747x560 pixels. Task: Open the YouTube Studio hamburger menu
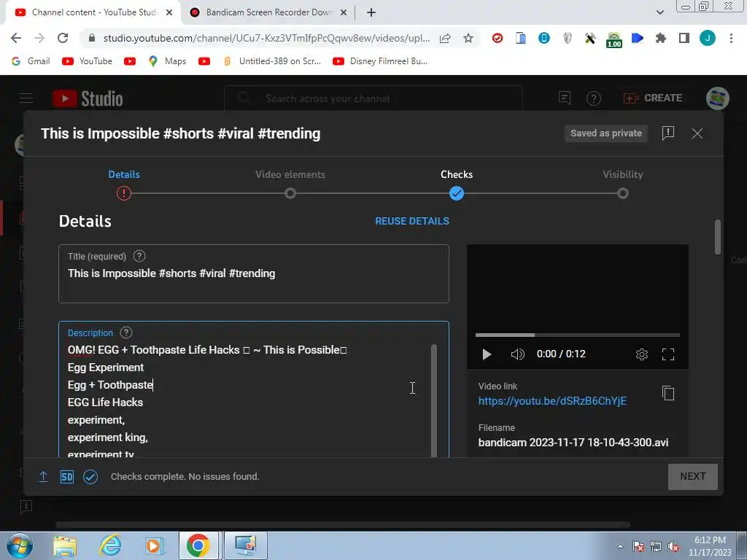coord(26,98)
